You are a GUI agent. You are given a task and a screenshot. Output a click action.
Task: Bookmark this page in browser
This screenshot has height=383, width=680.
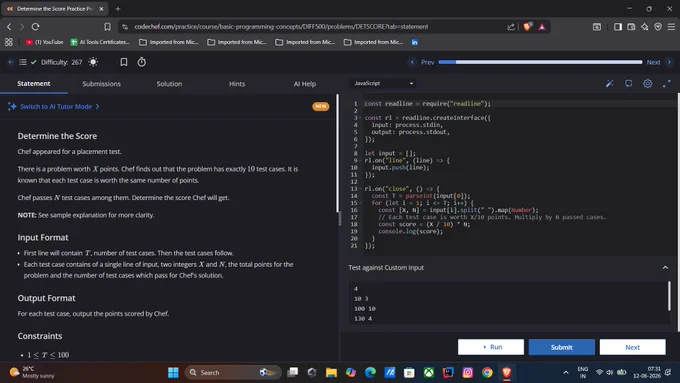pos(107,27)
